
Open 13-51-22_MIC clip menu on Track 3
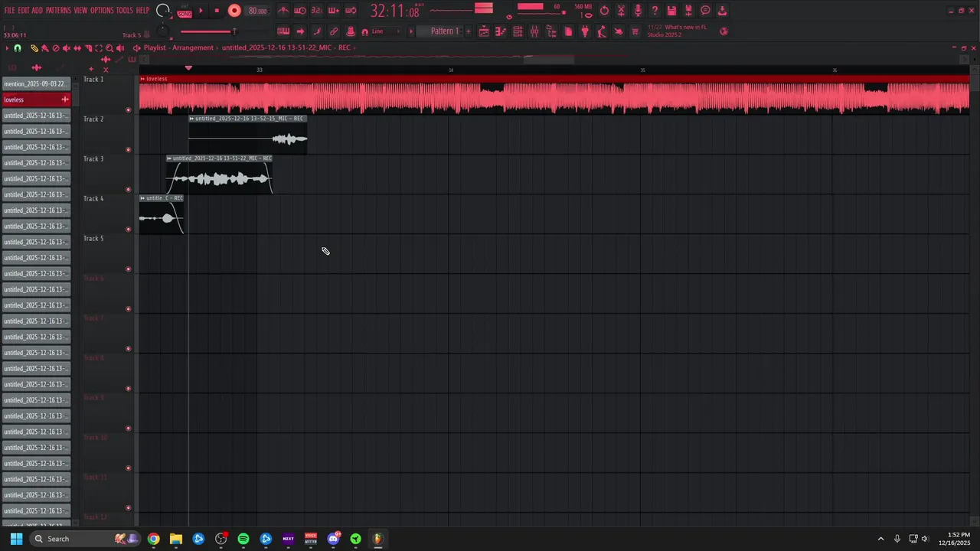(169, 158)
